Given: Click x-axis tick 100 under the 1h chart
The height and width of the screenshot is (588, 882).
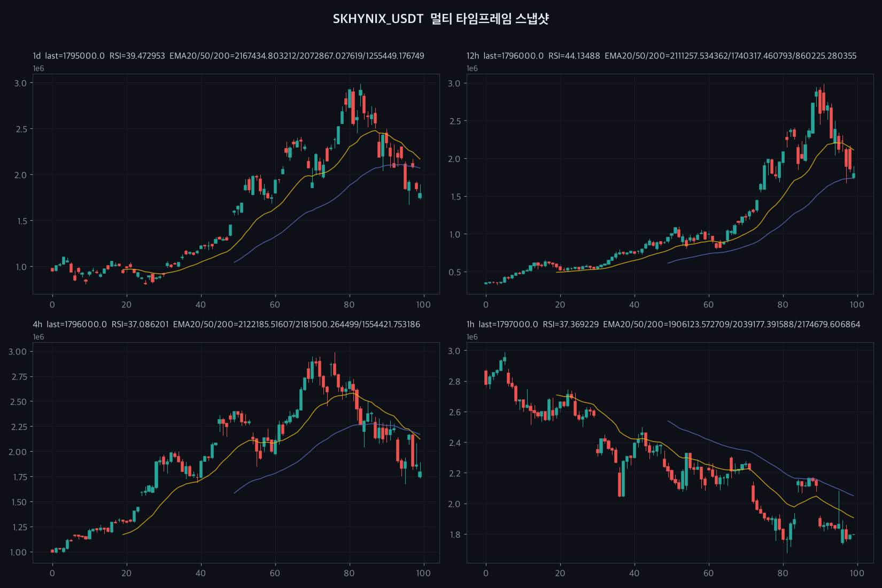Looking at the screenshot, I should coord(857,573).
